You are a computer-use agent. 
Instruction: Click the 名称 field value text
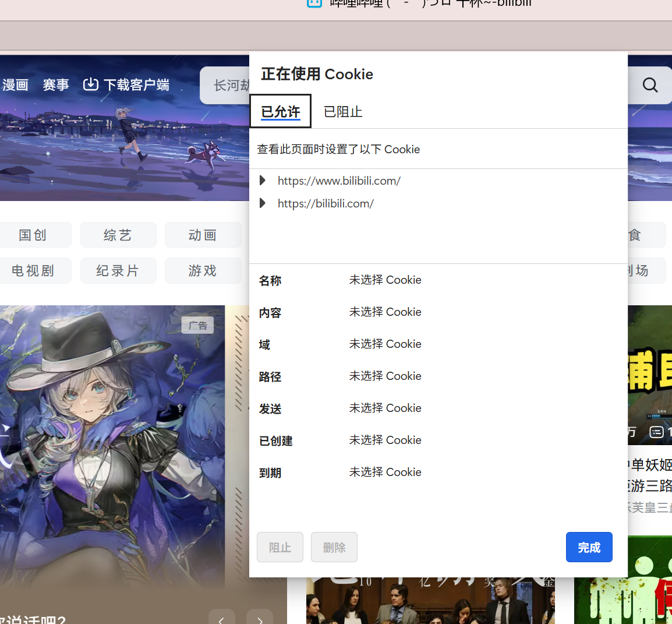385,280
